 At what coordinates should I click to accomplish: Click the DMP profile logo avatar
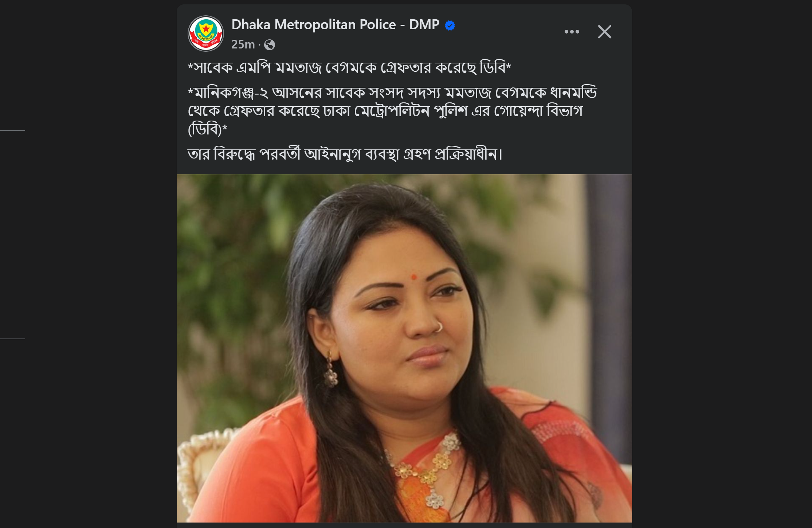click(x=206, y=33)
